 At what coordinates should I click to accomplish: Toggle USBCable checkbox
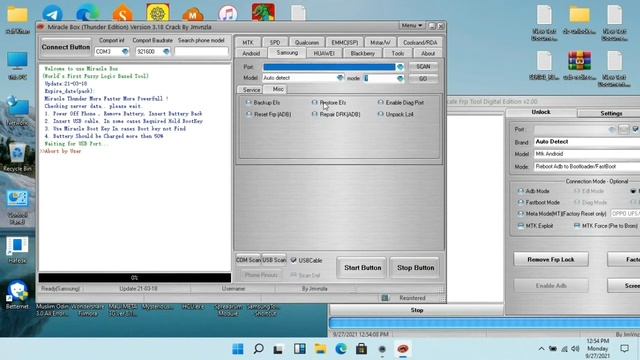[293, 260]
